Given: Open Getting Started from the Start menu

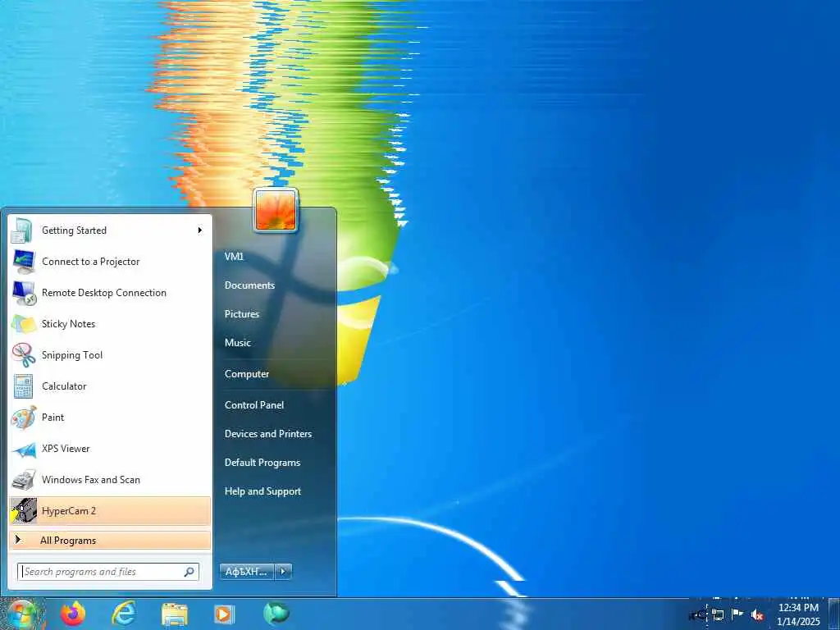Looking at the screenshot, I should pyautogui.click(x=110, y=231).
